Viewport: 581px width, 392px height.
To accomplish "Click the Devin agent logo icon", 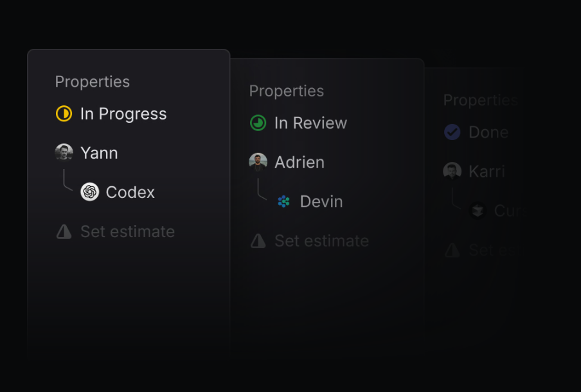I will [284, 202].
